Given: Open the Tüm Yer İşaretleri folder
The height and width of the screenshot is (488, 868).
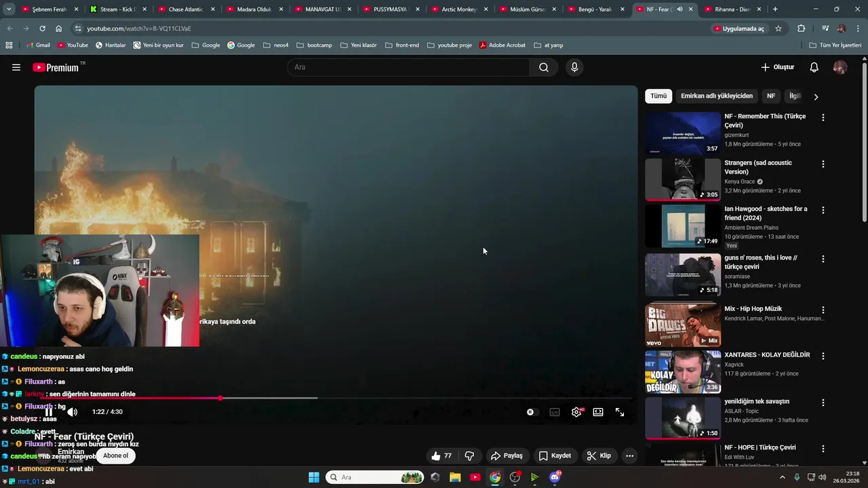Looking at the screenshot, I should [x=835, y=45].
